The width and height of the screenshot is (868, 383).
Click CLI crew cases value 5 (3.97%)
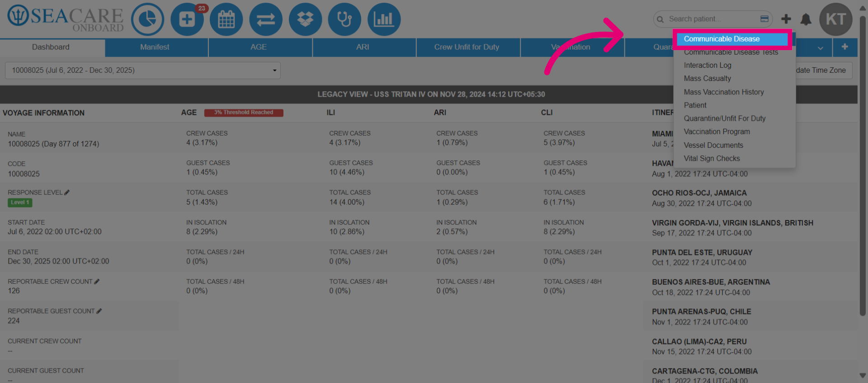559,143
